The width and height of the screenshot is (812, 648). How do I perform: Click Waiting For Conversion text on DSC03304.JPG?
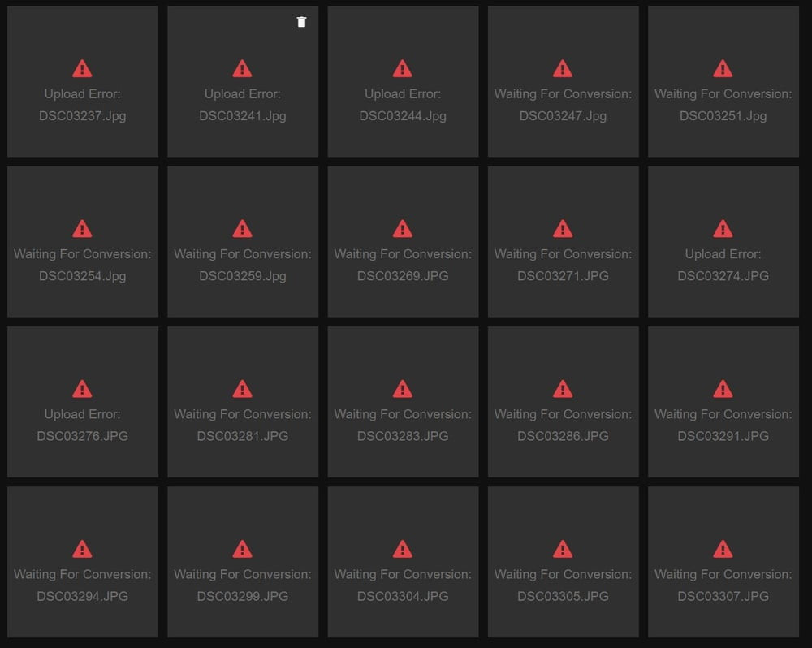[402, 574]
